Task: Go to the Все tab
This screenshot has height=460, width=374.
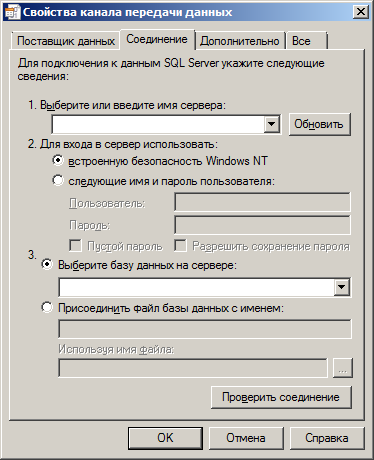Action: click(x=306, y=41)
